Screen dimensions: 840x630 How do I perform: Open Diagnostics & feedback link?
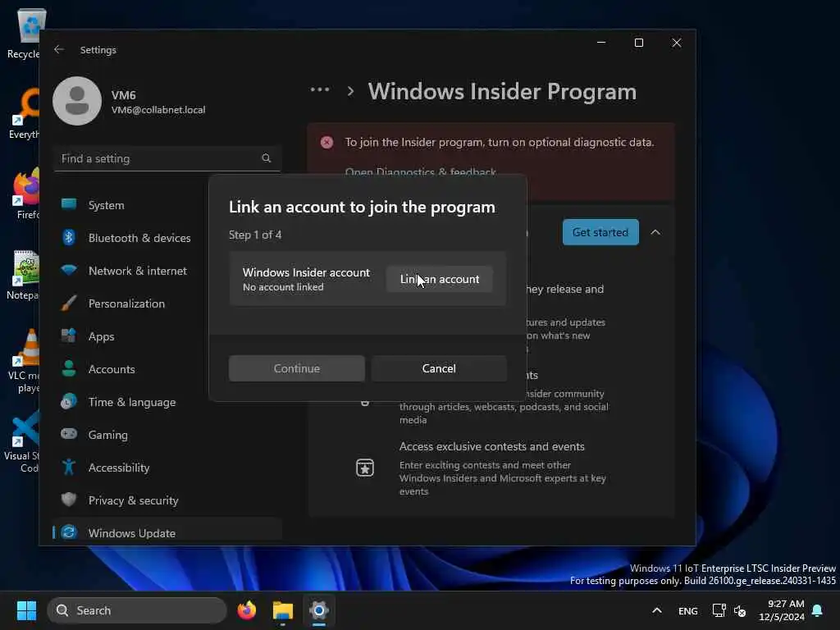(421, 172)
